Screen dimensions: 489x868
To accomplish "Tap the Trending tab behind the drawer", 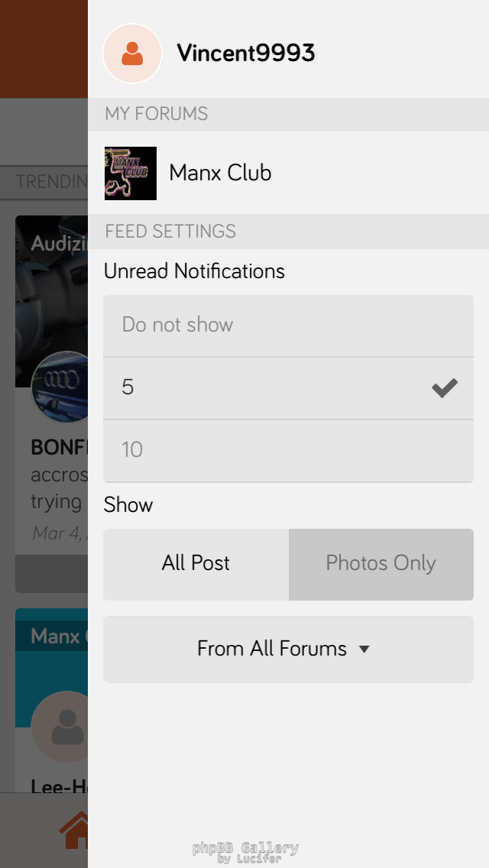I will (51, 182).
